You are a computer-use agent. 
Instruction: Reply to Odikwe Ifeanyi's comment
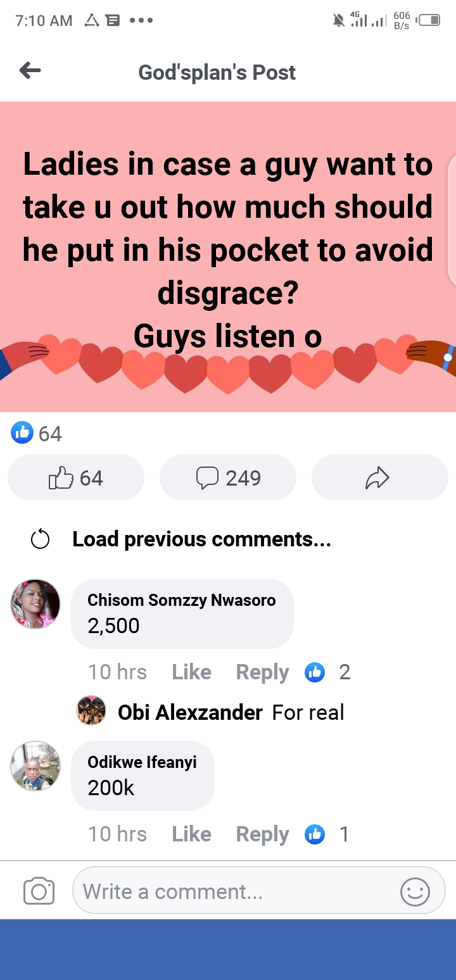click(x=262, y=834)
